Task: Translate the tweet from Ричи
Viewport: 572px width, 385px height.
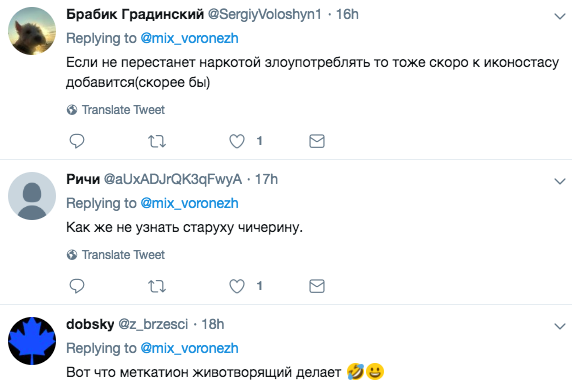Action: (x=116, y=254)
